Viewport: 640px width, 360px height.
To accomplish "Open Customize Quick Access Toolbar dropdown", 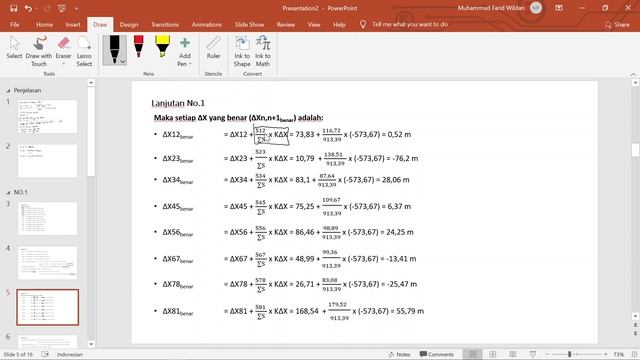I will 76,8.
